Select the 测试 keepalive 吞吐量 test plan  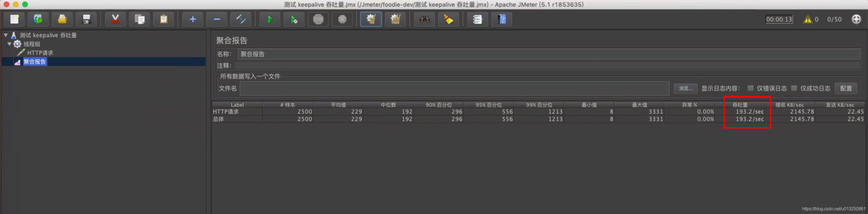[x=48, y=35]
